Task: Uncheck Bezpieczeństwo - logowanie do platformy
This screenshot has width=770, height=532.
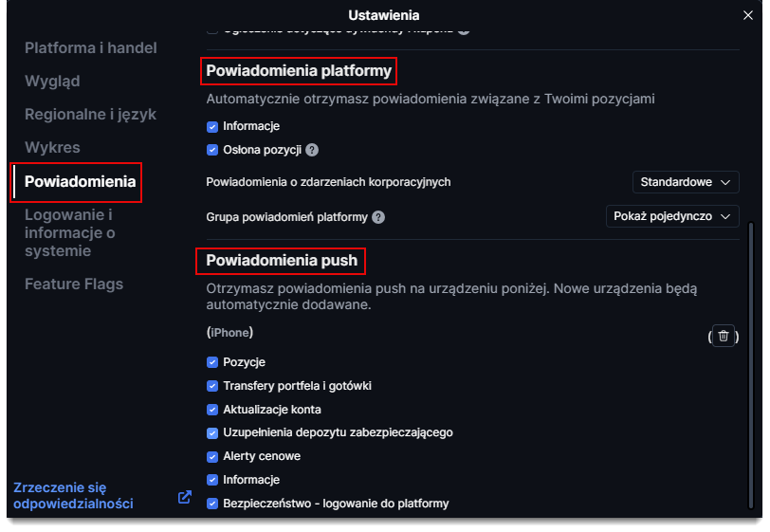Action: click(x=212, y=504)
